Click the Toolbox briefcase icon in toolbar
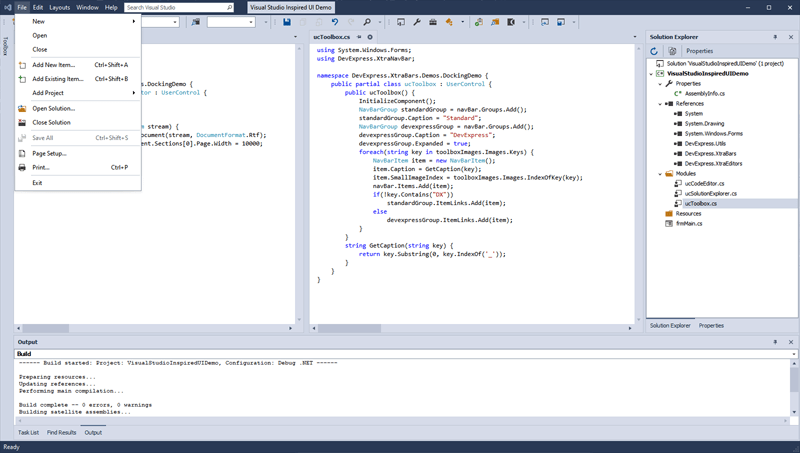This screenshot has height=453, width=800. pyautogui.click(x=433, y=22)
